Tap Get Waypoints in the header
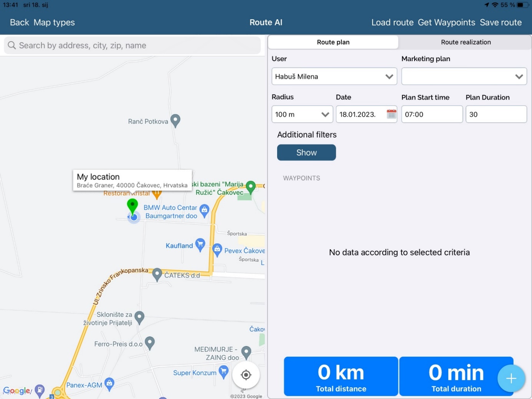Viewport: 532px width, 399px height. [x=446, y=23]
